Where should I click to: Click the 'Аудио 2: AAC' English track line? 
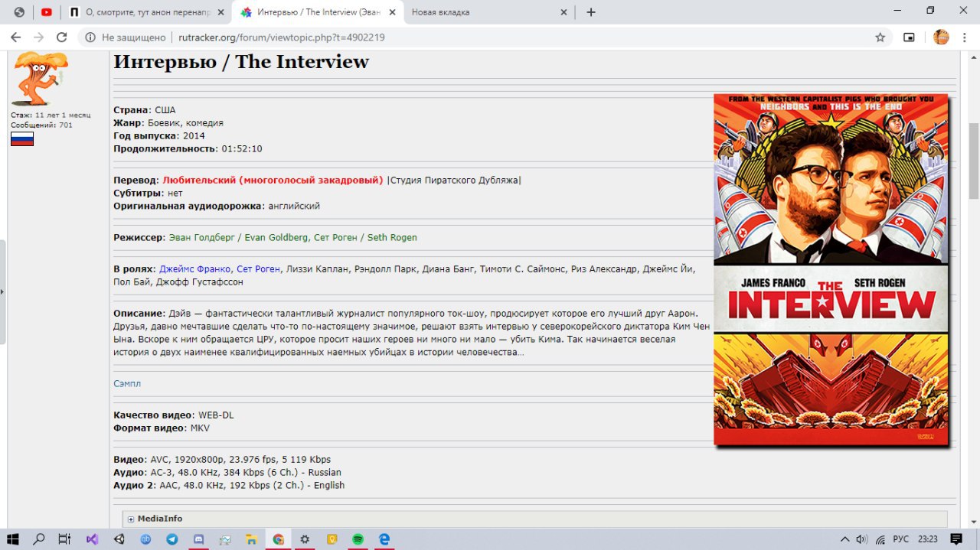pos(229,485)
